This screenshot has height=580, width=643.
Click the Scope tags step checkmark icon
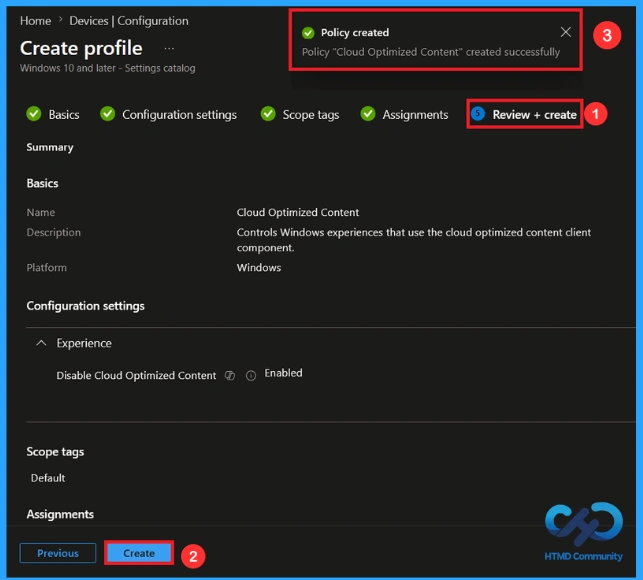click(268, 114)
